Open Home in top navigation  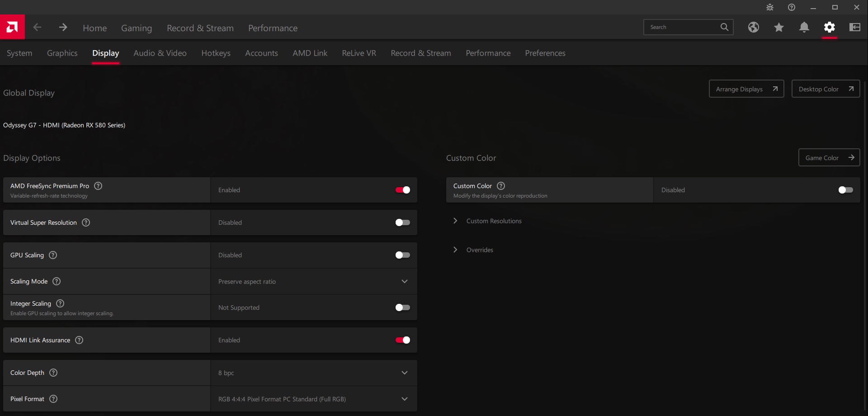(95, 28)
